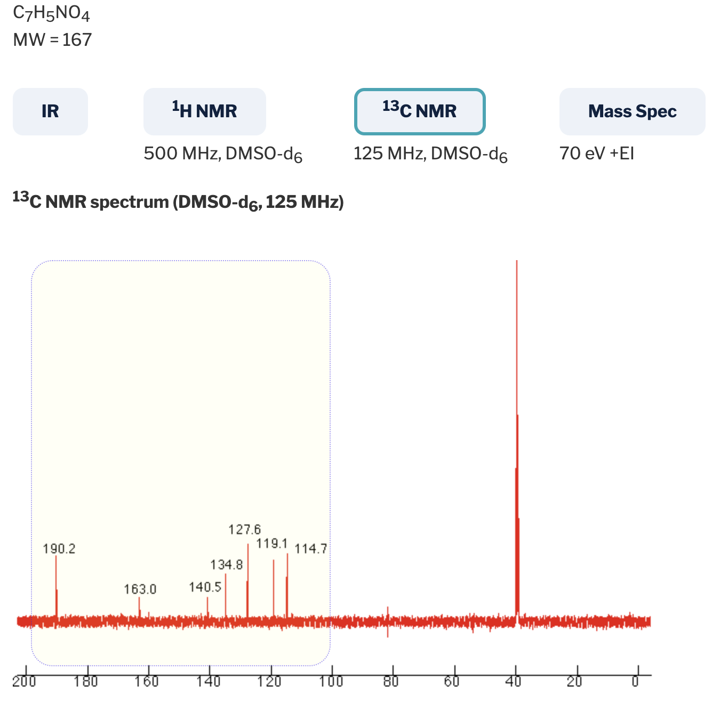Select the active 13C NMR tab
Viewport: 728px width, 702px height.
click(420, 111)
